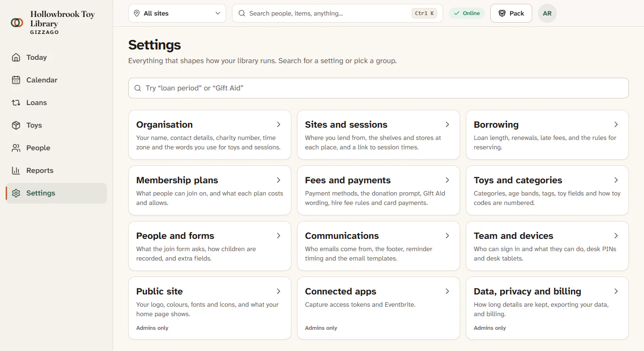Click the Today home icon
644x351 pixels.
pos(16,57)
